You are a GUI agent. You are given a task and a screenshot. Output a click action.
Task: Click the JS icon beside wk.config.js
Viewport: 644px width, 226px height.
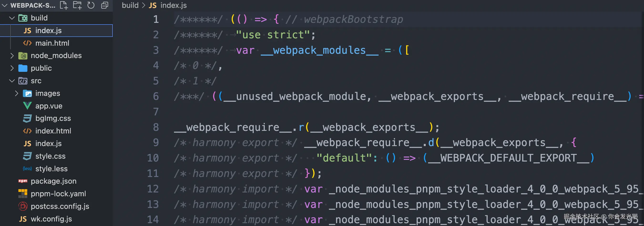[x=23, y=219]
